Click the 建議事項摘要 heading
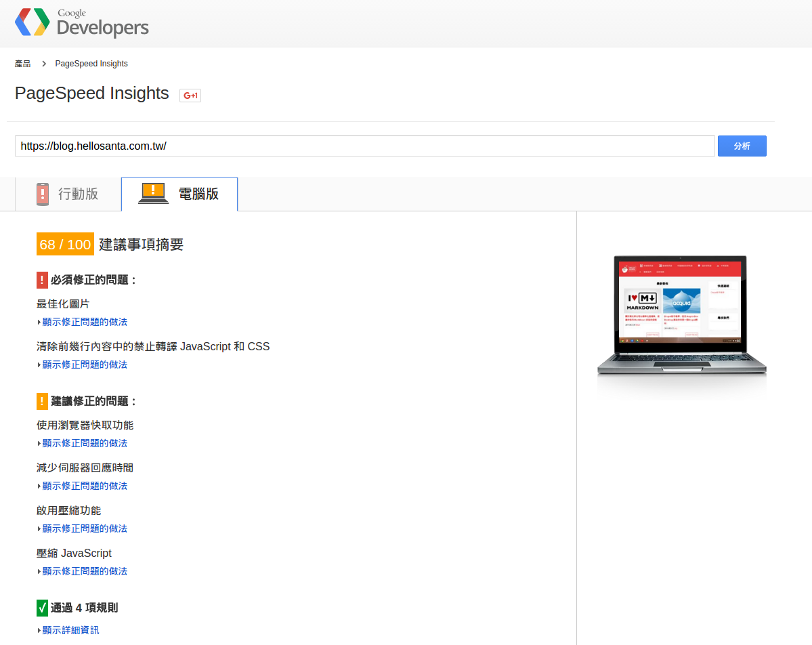Viewport: 812px width, 645px height. [142, 245]
